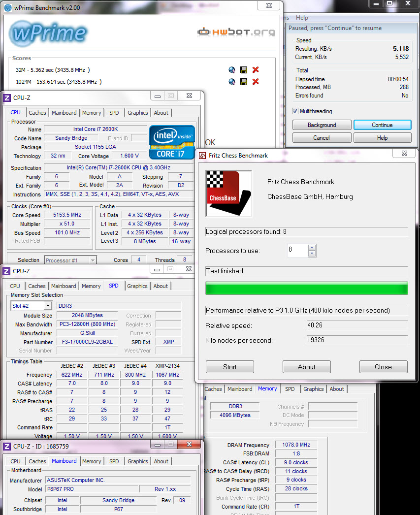Click the Intel Core i7 badge in CPU-Z
This screenshot has height=515, width=420.
pyautogui.click(x=172, y=142)
